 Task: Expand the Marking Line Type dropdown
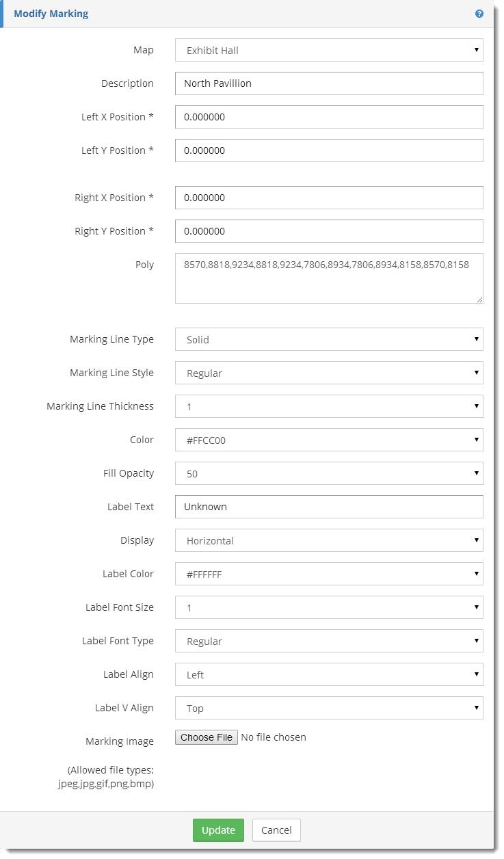[329, 339]
